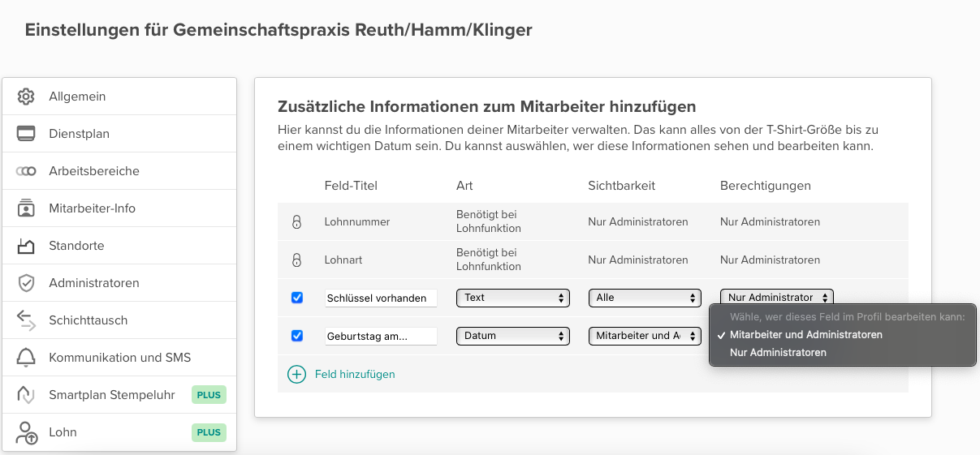The width and height of the screenshot is (980, 455).
Task: Open the Datum type dropdown
Action: click(x=512, y=336)
